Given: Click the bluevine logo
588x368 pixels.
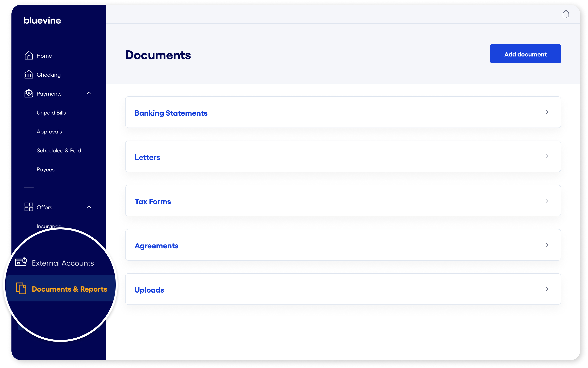Looking at the screenshot, I should pos(42,20).
